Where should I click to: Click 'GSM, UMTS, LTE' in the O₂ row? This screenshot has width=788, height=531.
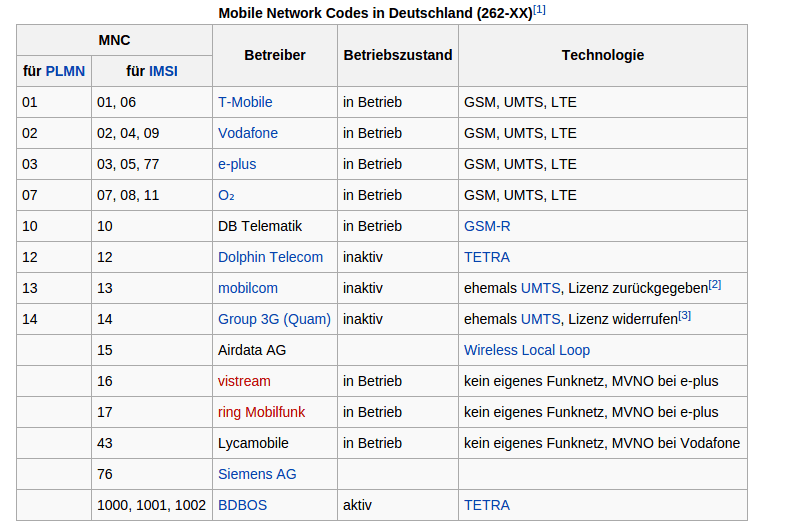(x=520, y=195)
